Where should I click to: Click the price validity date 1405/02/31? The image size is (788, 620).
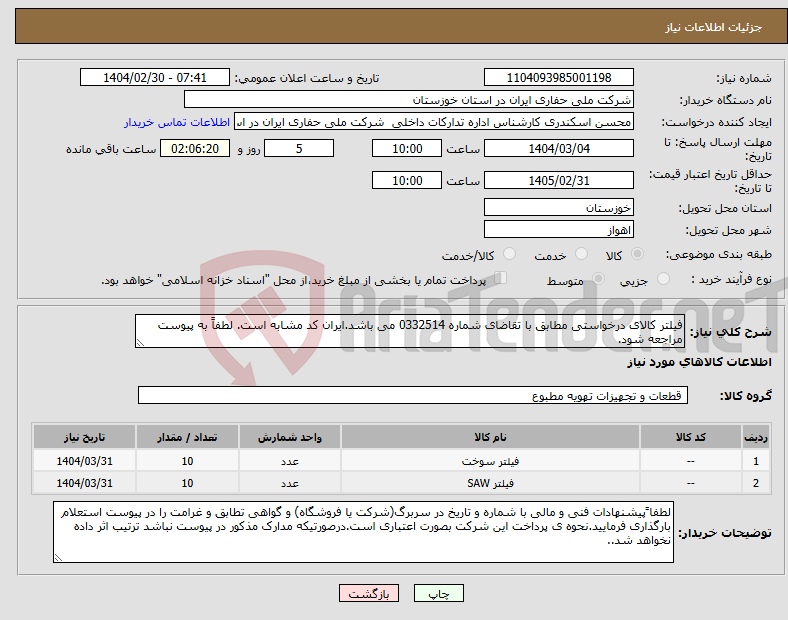pos(558,180)
